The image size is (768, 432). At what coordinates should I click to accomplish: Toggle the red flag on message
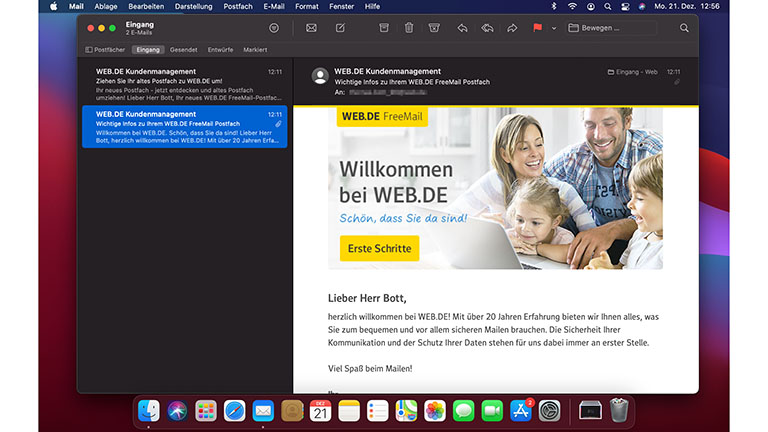tap(538, 28)
